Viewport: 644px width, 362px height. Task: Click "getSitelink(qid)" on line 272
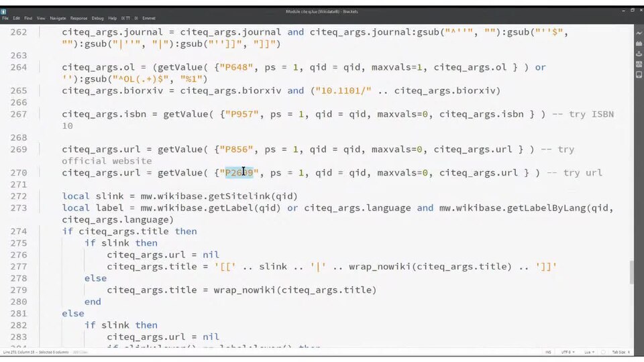pyautogui.click(x=253, y=196)
